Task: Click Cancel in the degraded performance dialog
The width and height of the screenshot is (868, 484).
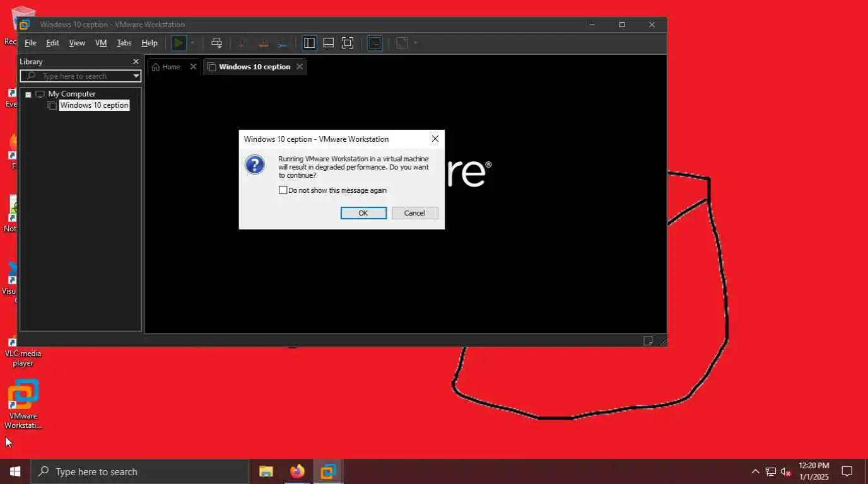Action: (414, 213)
